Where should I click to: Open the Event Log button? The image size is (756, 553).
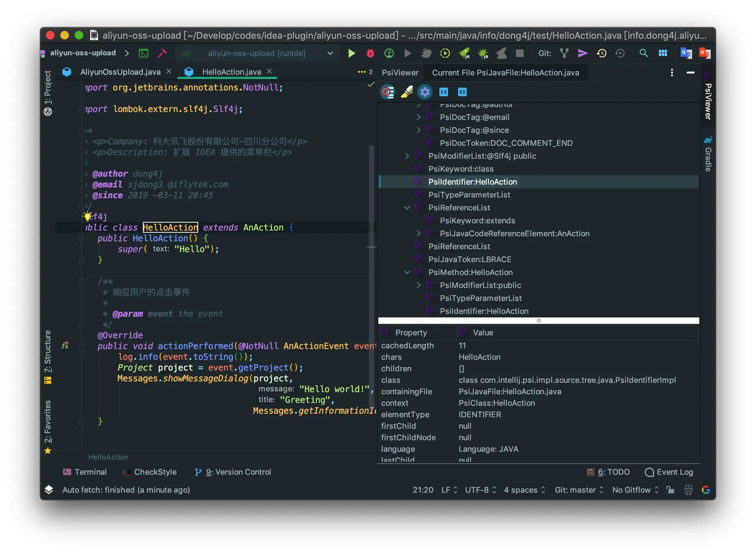(669, 472)
